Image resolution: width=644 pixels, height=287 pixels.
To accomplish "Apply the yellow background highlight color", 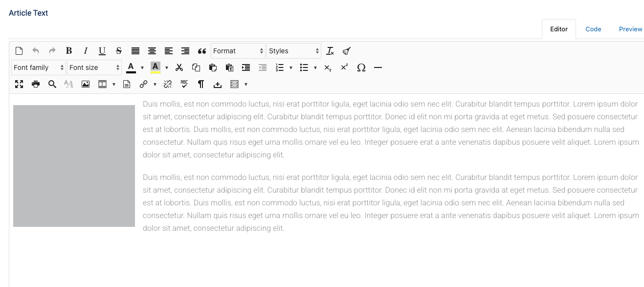I will tap(155, 67).
